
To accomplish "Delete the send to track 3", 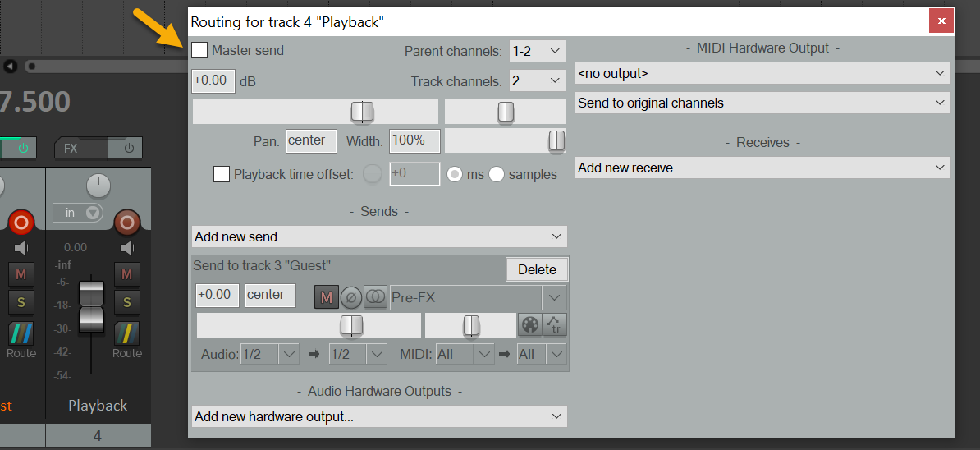I will pyautogui.click(x=537, y=269).
